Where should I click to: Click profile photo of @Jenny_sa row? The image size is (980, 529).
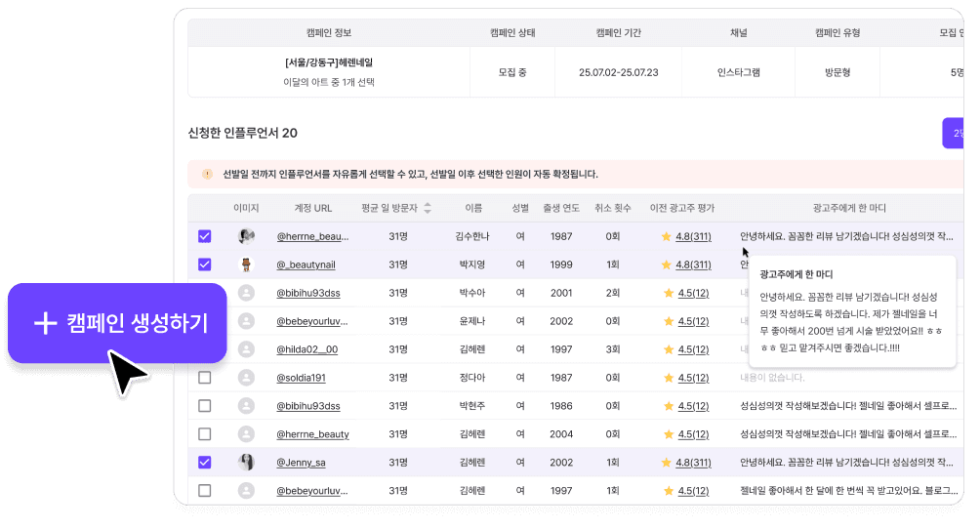[x=246, y=462]
